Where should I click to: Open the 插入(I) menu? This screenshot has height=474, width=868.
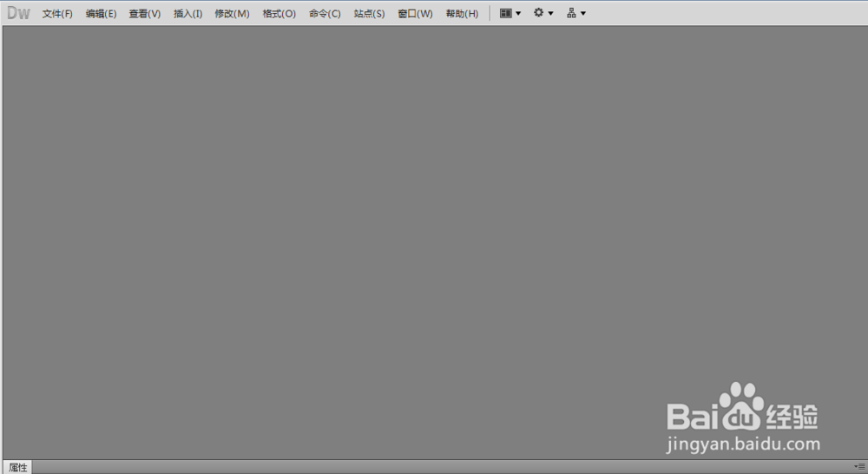click(188, 14)
